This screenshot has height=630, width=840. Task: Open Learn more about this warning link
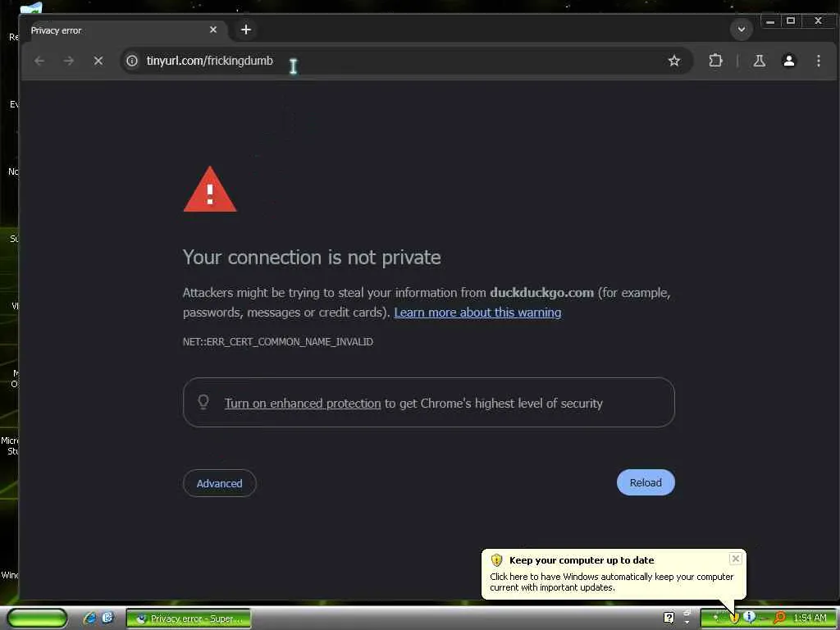point(477,313)
